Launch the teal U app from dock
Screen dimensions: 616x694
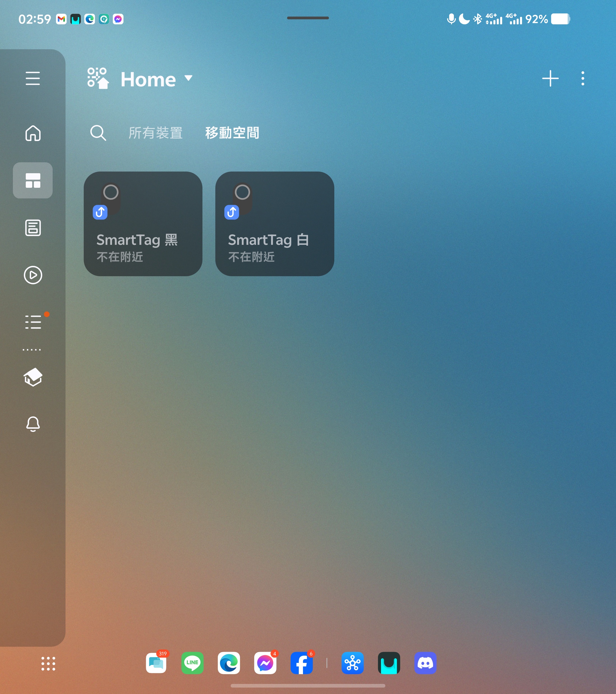click(389, 663)
